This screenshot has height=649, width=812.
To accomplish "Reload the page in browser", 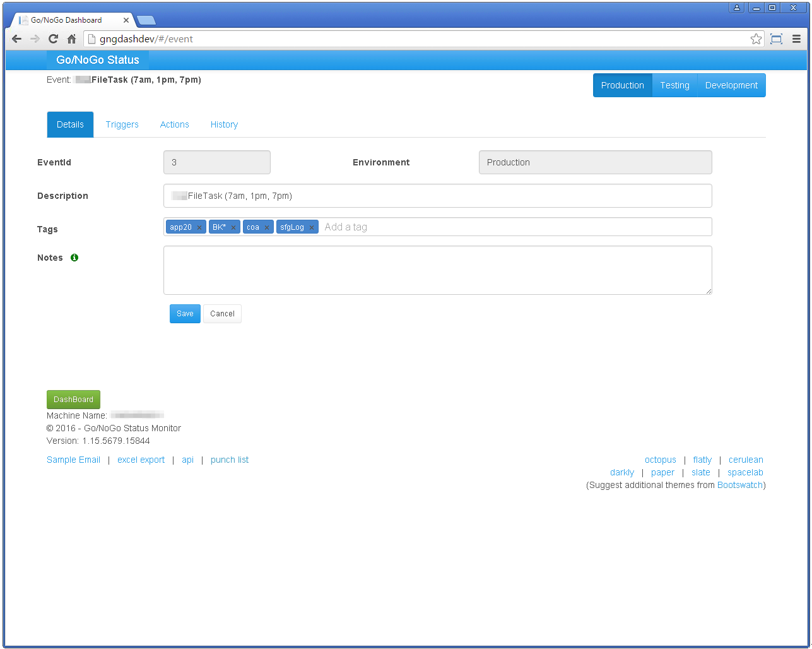I will [54, 39].
